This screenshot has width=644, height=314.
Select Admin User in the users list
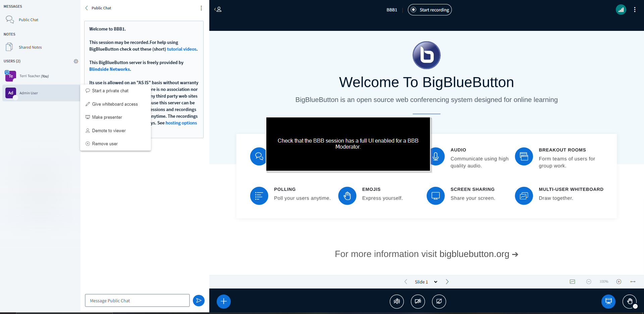tap(41, 93)
